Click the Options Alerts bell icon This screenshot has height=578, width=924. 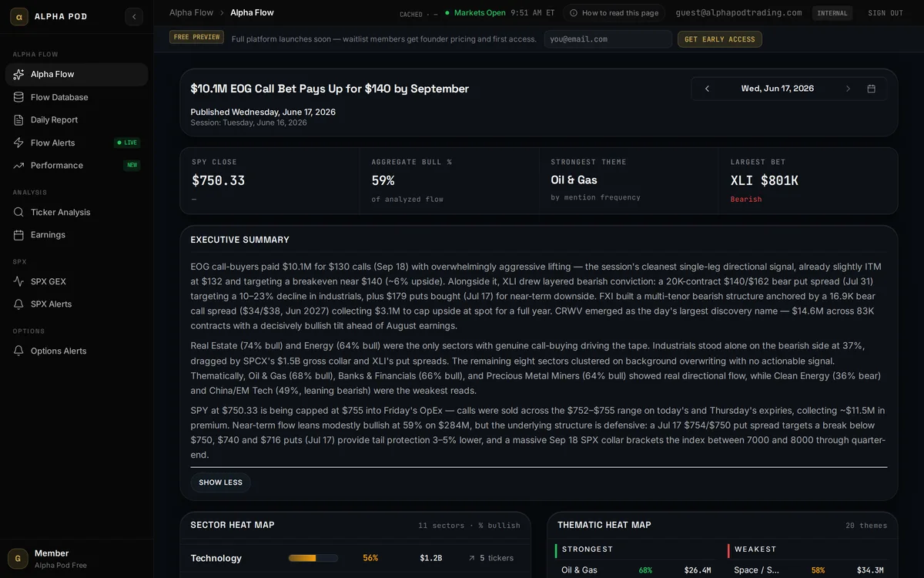point(18,351)
